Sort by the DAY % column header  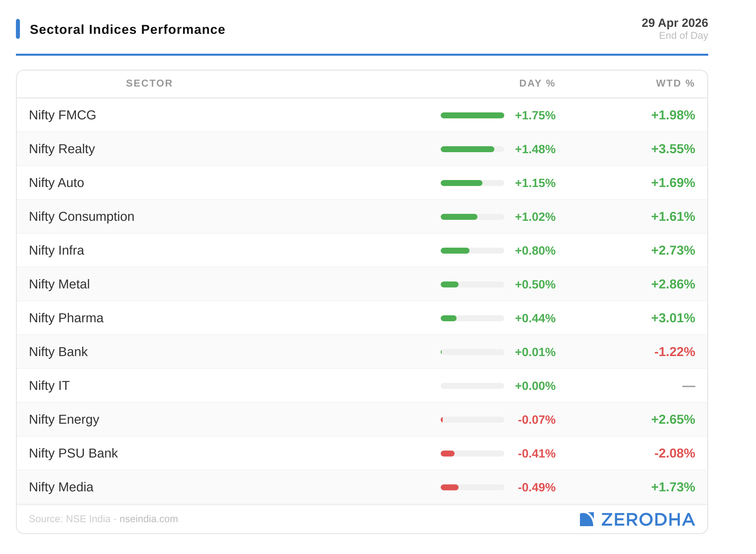pos(536,83)
